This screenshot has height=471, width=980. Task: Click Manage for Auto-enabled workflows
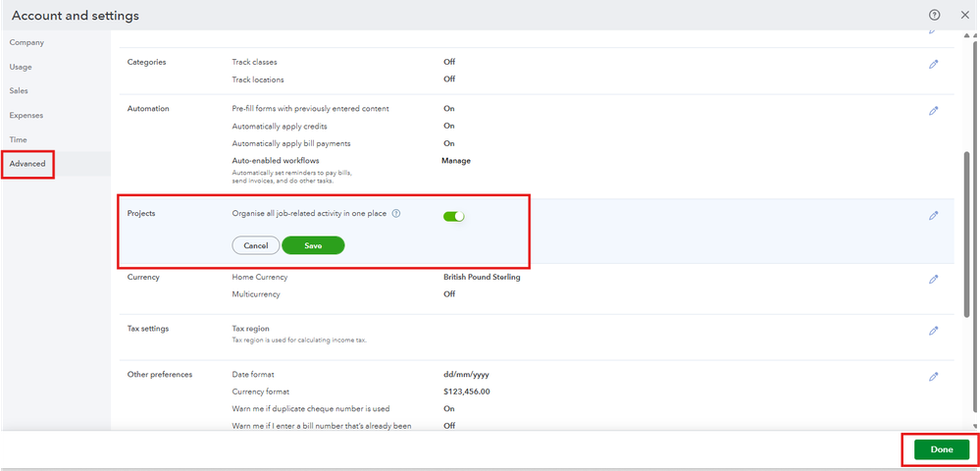tap(456, 161)
